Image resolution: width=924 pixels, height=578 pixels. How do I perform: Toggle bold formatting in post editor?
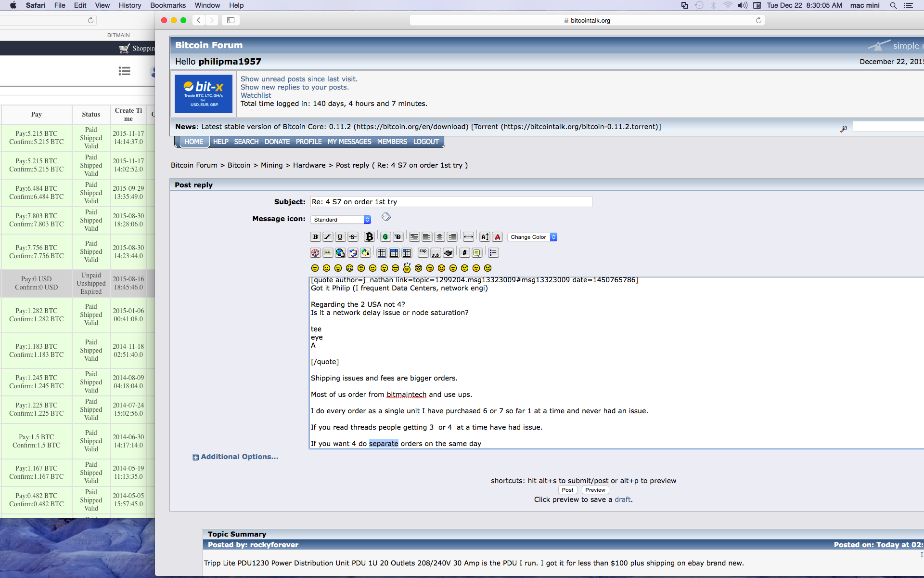315,236
